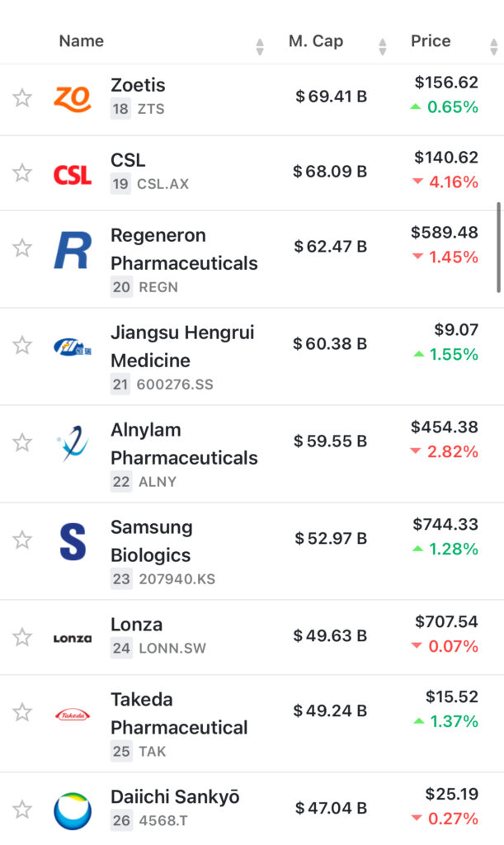504x845 pixels.
Task: Click the Regeneron blue R logo
Action: [x=72, y=250]
